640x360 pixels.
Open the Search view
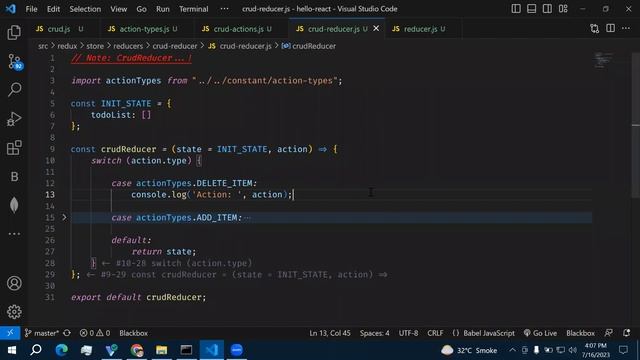[14, 89]
